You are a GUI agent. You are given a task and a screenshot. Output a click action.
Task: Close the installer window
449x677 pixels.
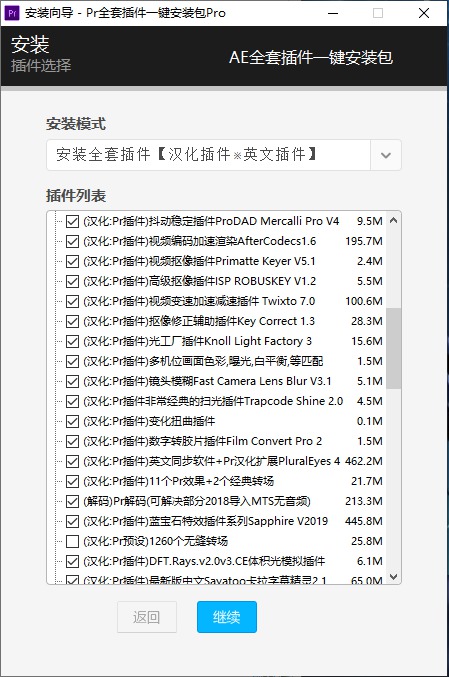pyautogui.click(x=424, y=13)
